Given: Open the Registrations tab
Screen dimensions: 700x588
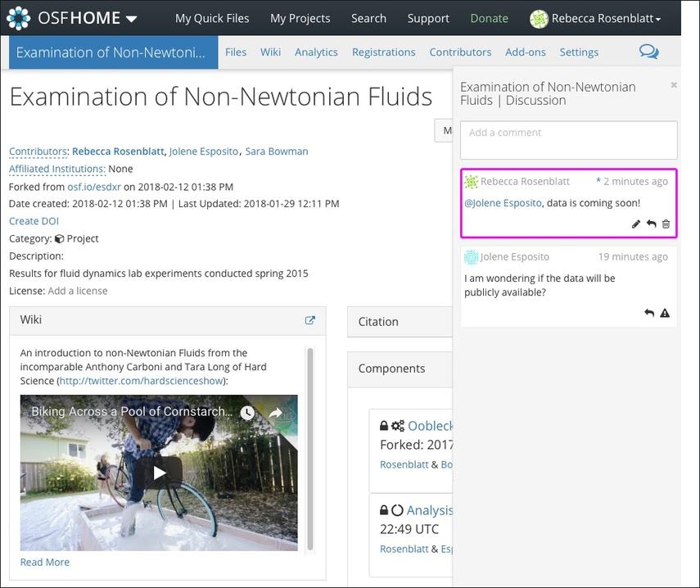Looking at the screenshot, I should (x=383, y=52).
